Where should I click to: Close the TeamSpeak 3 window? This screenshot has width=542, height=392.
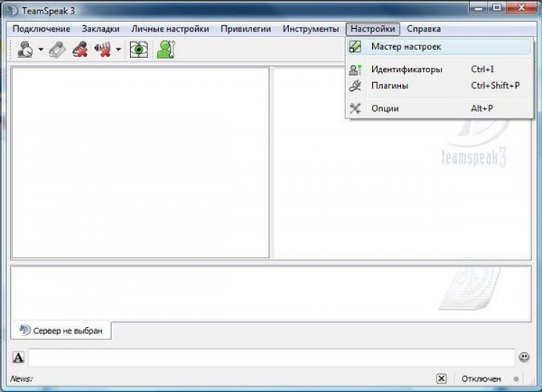click(521, 8)
